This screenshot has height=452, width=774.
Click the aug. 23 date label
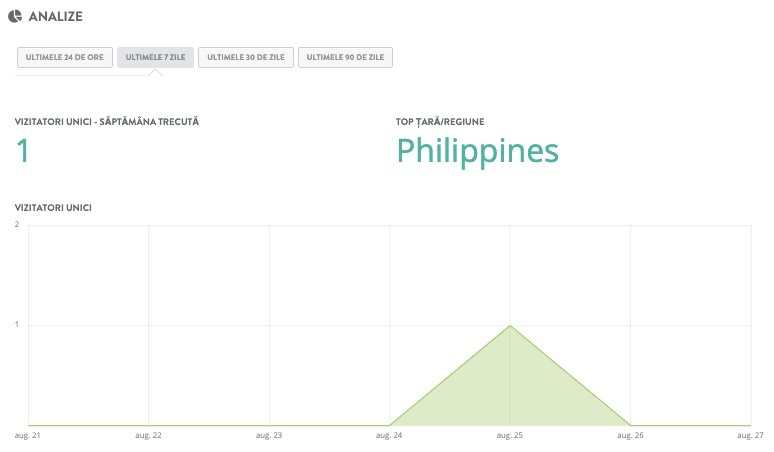click(x=268, y=436)
